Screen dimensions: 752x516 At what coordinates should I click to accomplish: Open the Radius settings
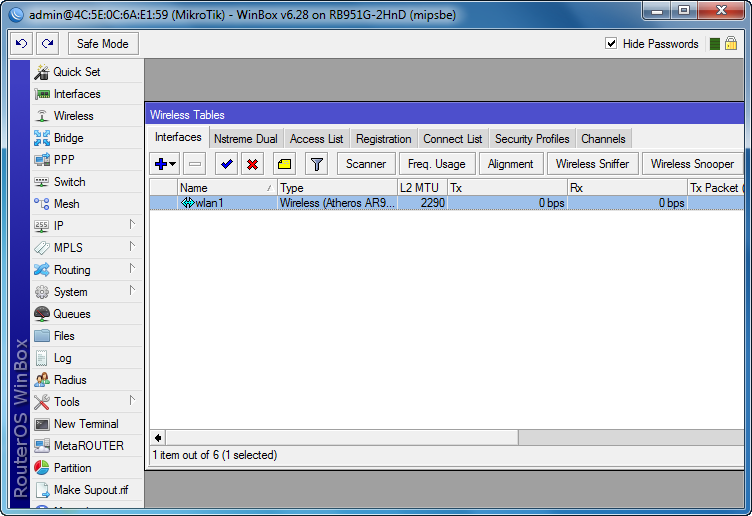click(87, 380)
